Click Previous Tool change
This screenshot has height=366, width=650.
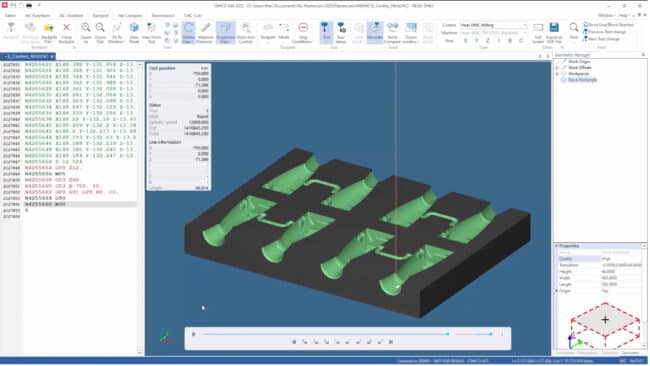click(605, 32)
